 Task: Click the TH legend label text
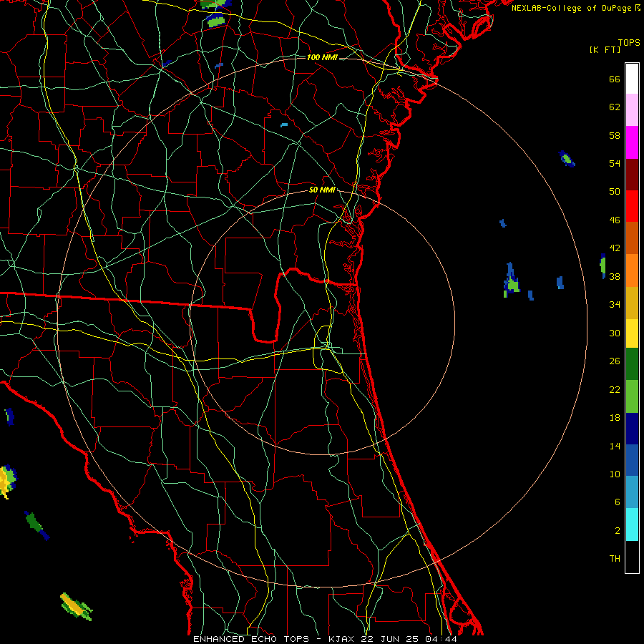coord(615,559)
